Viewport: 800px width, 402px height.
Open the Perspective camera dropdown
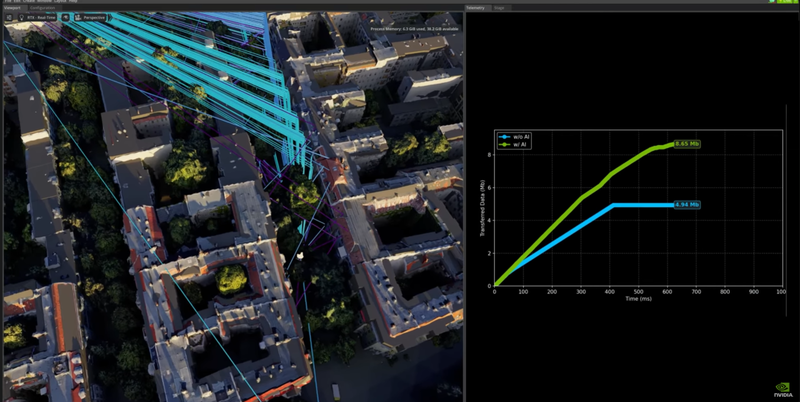coord(96,18)
